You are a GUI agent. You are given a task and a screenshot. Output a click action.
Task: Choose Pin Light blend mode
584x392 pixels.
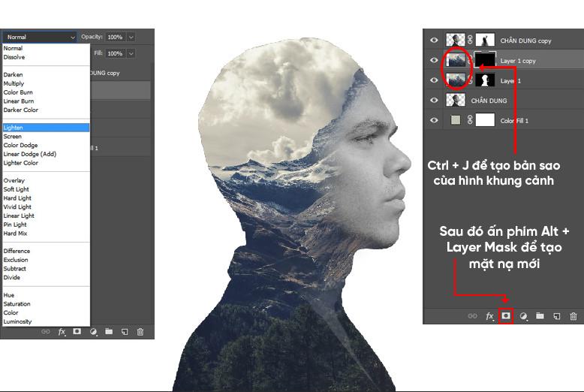(x=46, y=225)
